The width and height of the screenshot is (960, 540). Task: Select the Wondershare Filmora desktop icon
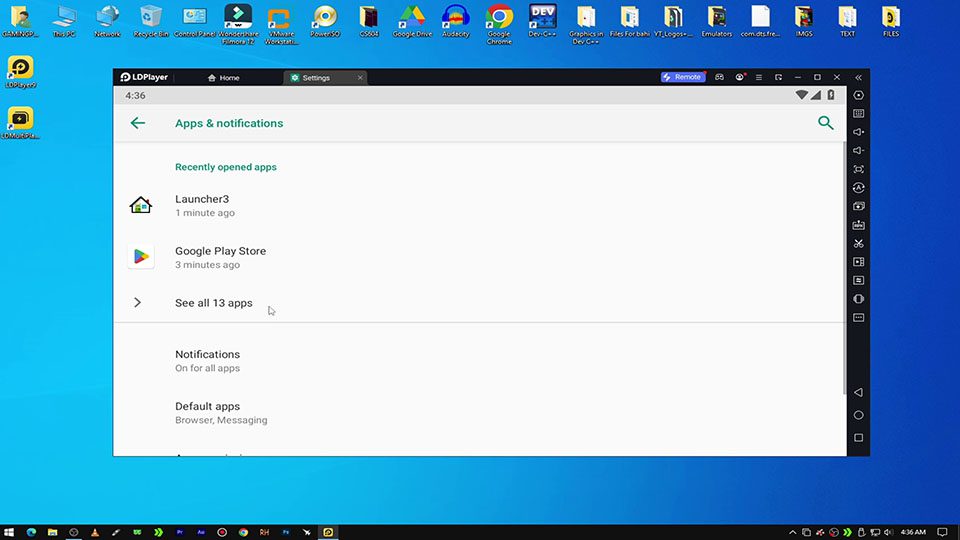tap(238, 24)
